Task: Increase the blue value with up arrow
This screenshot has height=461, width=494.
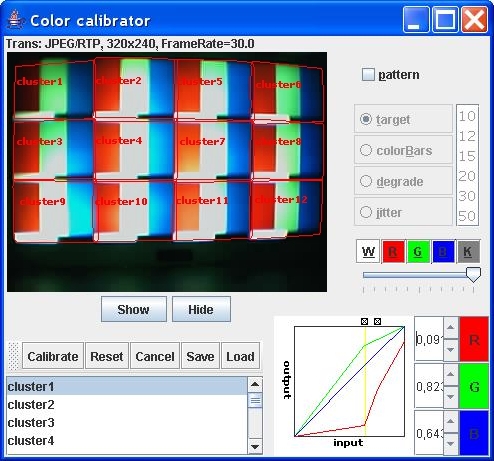Action: point(451,422)
